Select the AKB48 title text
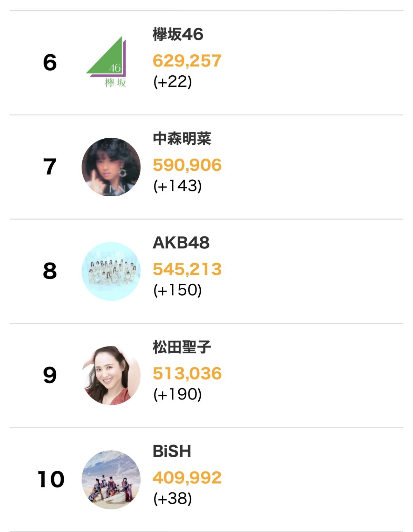The width and height of the screenshot is (413, 532). [x=181, y=243]
